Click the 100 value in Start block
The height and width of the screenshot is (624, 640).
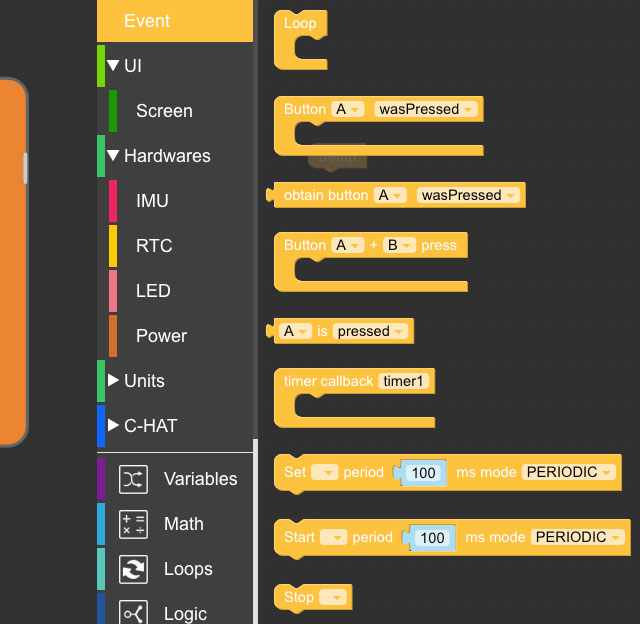[x=432, y=538]
